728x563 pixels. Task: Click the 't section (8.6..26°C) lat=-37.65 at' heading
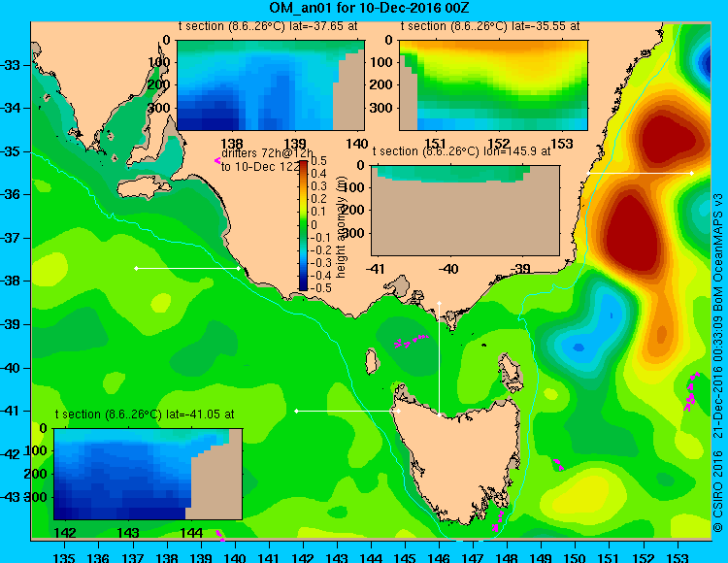[x=268, y=26]
